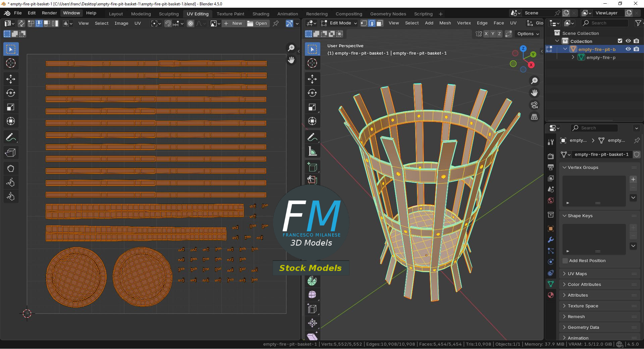Screen dimensions: 644x349
Task: Expand the Geometry Data panel
Action: (x=583, y=328)
